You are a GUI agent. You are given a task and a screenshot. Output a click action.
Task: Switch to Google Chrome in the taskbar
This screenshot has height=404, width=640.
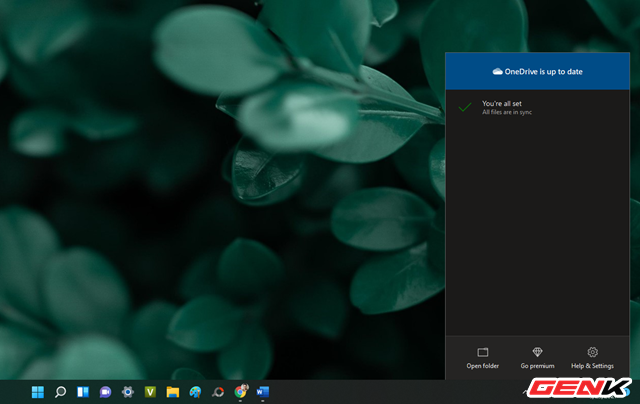(241, 391)
